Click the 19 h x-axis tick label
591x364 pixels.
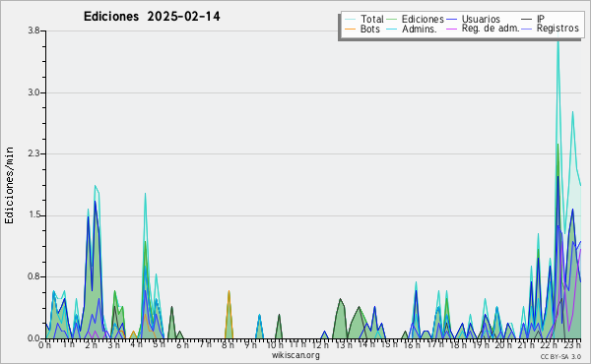click(x=481, y=344)
